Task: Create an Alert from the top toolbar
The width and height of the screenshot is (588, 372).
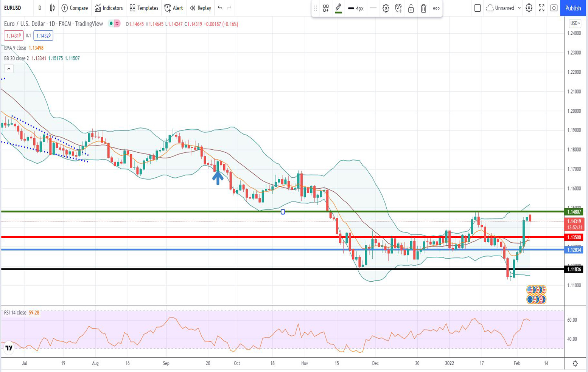Action: 174,8
